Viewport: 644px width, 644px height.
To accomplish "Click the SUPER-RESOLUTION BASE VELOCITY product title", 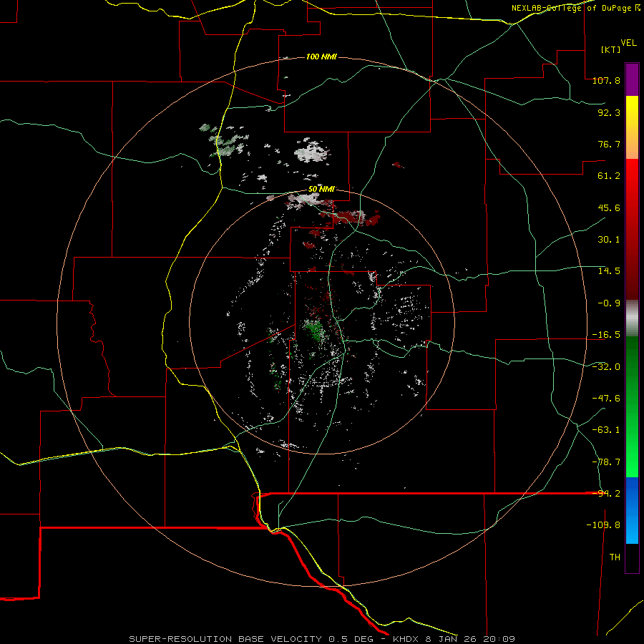I will (225, 639).
